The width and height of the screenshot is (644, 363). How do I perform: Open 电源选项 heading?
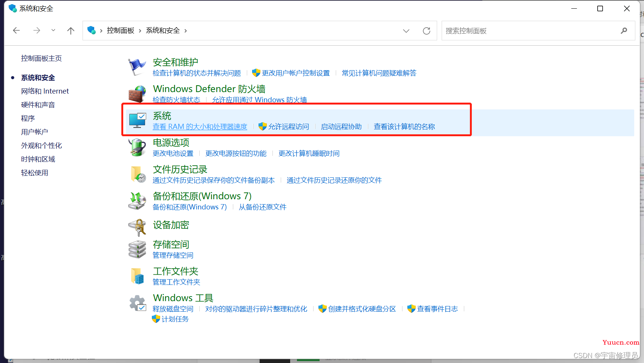pos(171,142)
